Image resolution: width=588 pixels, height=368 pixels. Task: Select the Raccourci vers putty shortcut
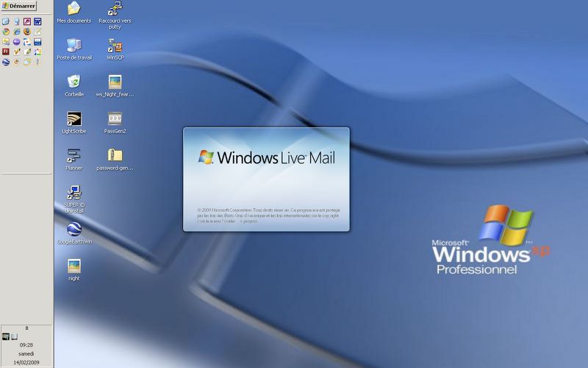tap(115, 15)
